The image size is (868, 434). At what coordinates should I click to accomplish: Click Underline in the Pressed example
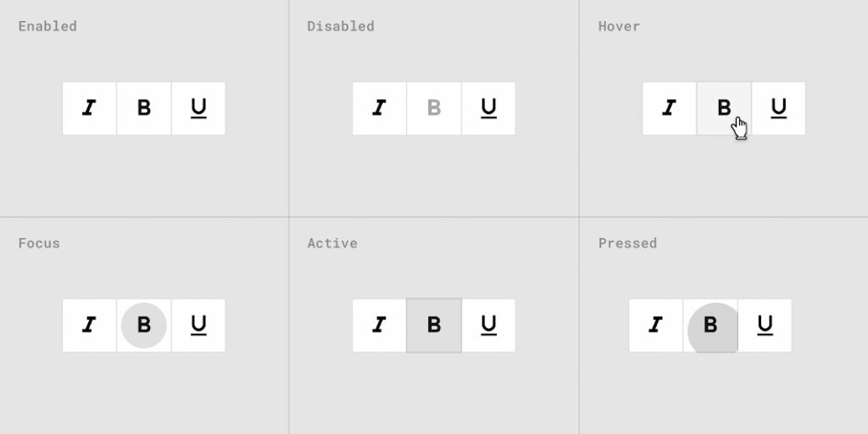[x=765, y=325]
